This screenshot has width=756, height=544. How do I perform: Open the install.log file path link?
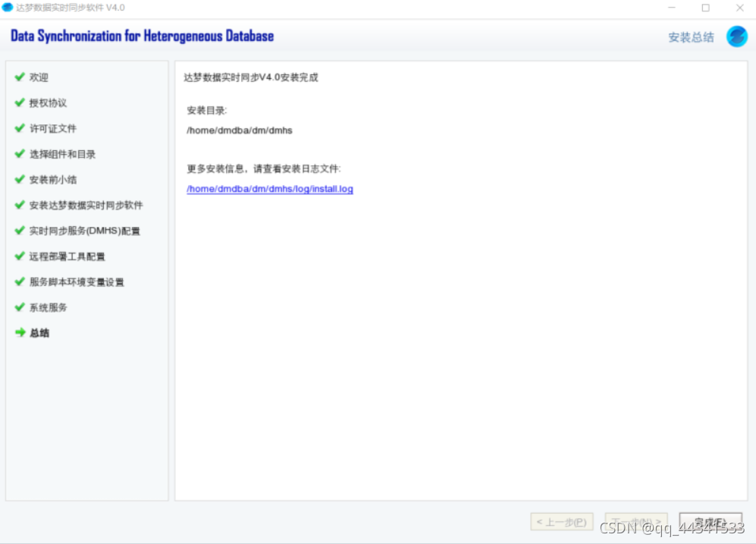coord(270,189)
